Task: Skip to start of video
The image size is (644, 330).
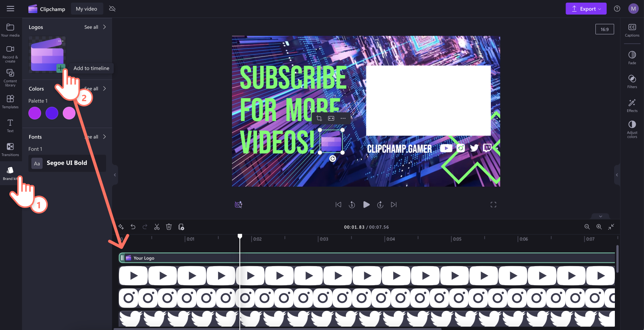Action: [x=338, y=205]
